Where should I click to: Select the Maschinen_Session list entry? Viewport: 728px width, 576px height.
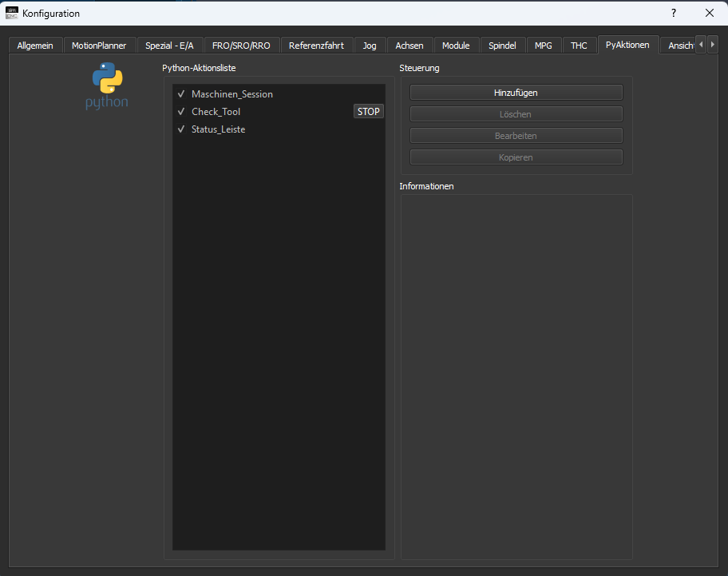(279, 93)
